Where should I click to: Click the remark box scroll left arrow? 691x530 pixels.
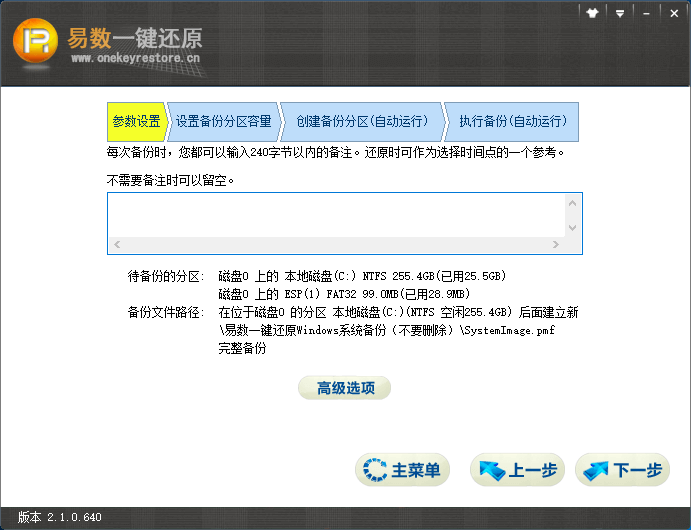117,245
